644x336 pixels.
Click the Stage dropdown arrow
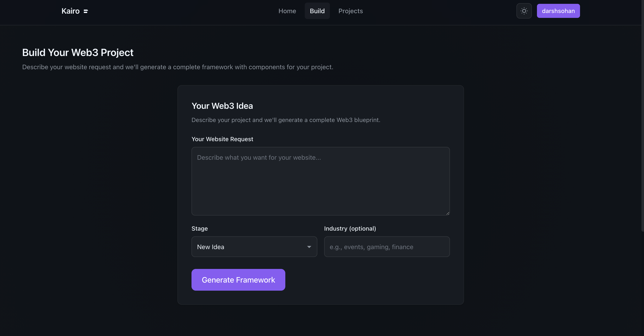(309, 247)
